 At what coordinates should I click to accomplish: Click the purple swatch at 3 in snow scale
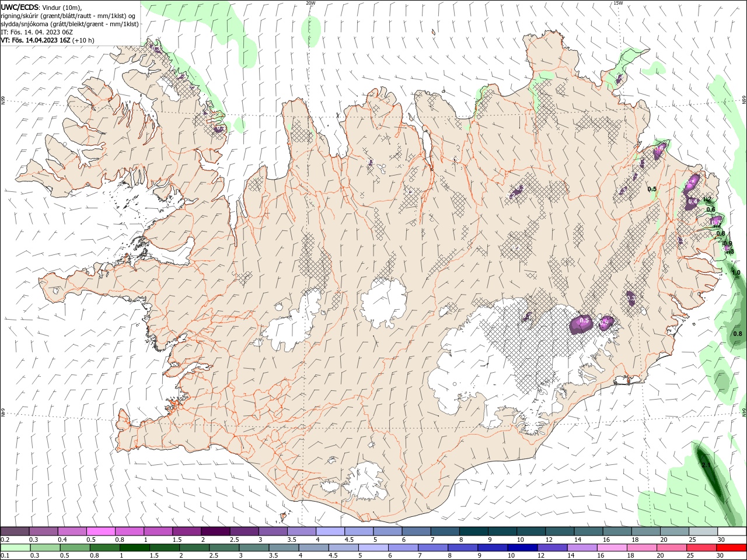click(x=272, y=531)
